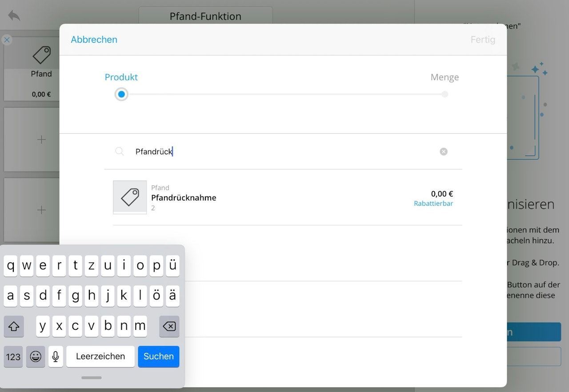Click the search magnifier icon
Image resolution: width=569 pixels, height=392 pixels.
click(x=119, y=152)
